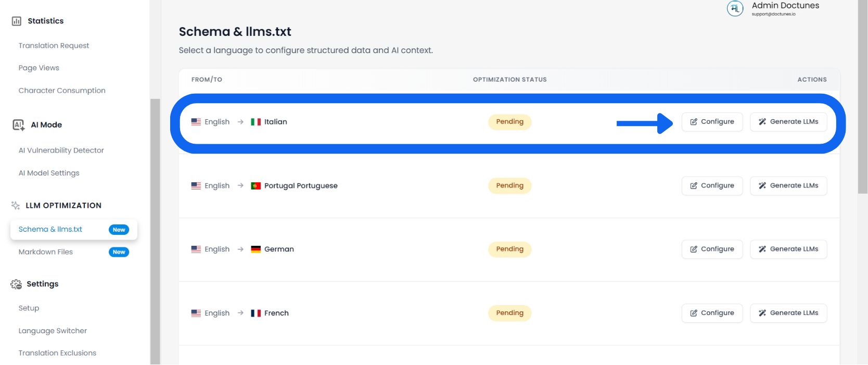Click the Portugal Portuguese language label
Screen dimensions: 868x365
point(301,186)
